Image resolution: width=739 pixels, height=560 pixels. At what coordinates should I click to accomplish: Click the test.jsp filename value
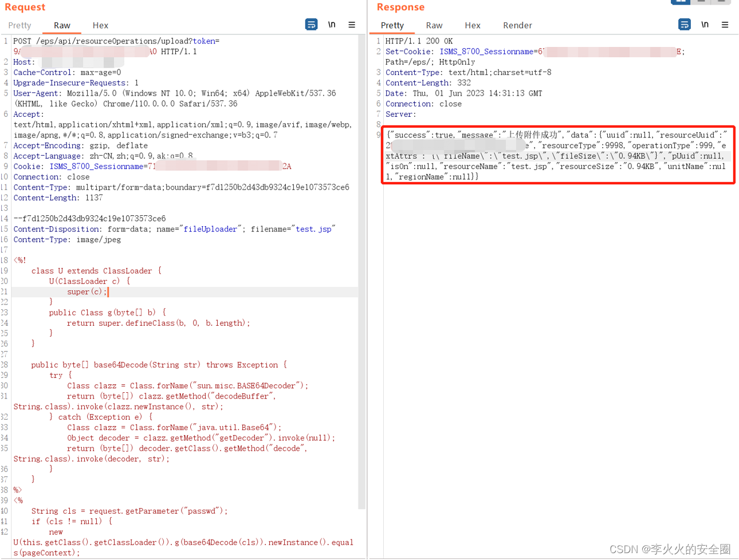(x=313, y=229)
